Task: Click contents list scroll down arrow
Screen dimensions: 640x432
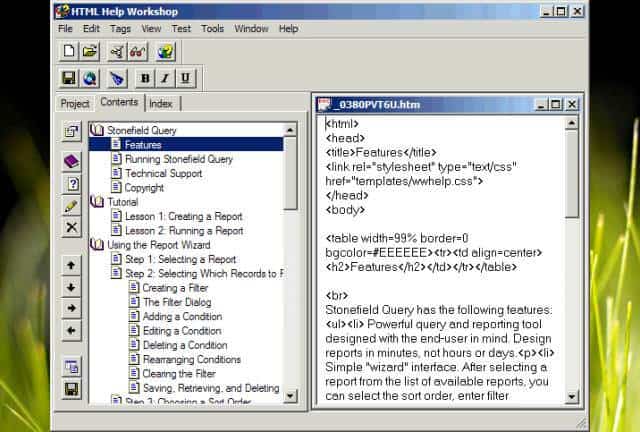Action: pos(290,396)
